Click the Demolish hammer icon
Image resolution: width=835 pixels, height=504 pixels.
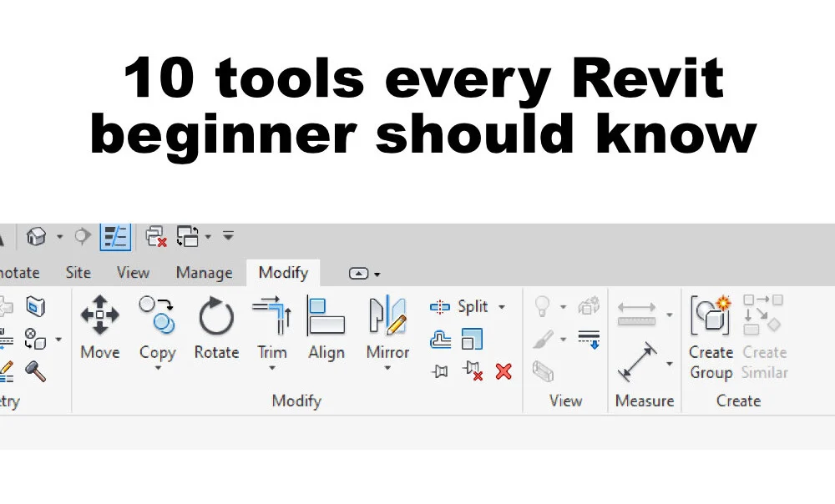click(36, 371)
